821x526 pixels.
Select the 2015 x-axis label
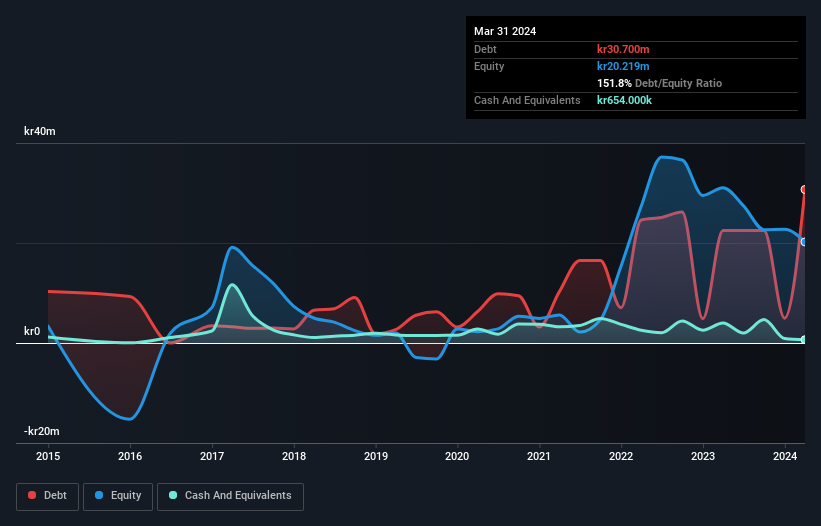coord(48,456)
